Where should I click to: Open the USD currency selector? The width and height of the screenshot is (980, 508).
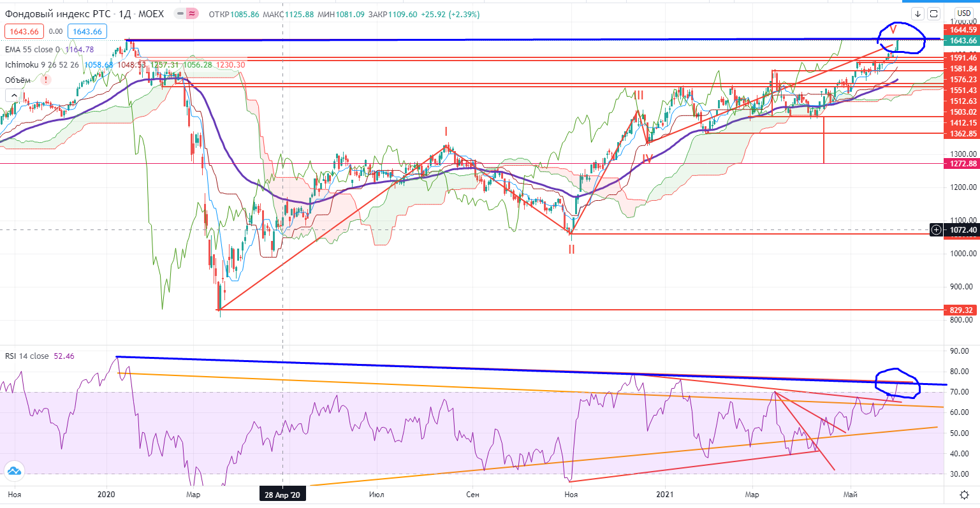(963, 13)
